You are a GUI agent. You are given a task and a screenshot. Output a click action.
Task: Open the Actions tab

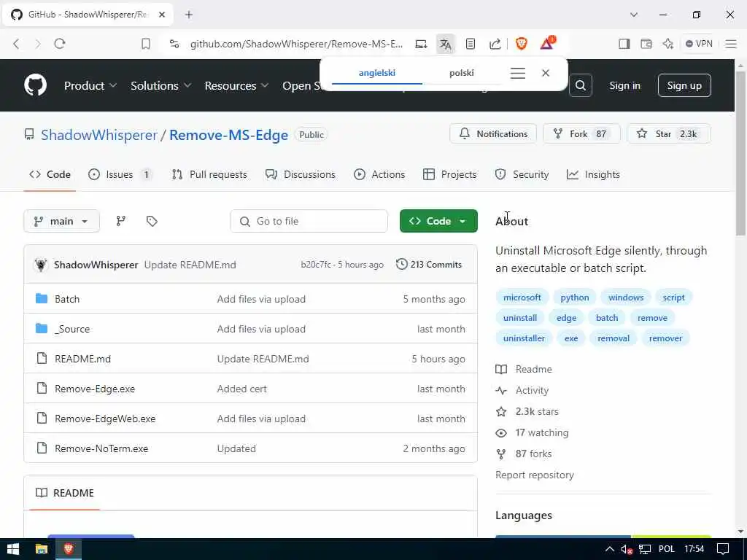point(379,174)
